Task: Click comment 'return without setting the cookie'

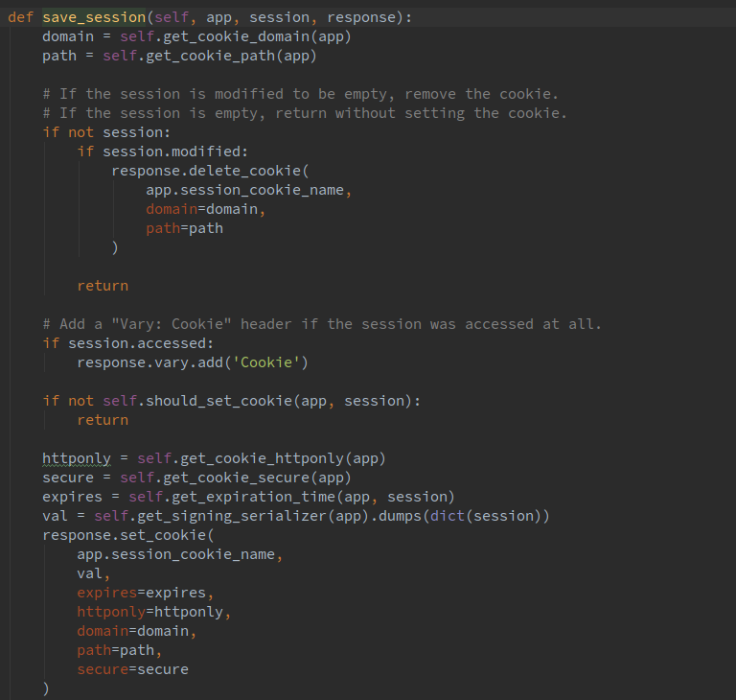Action: (421, 113)
